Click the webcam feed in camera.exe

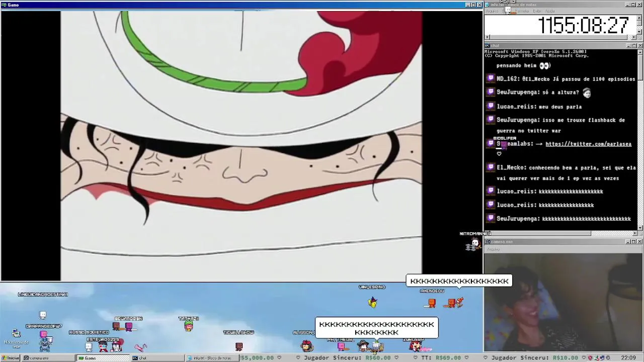tap(563, 302)
